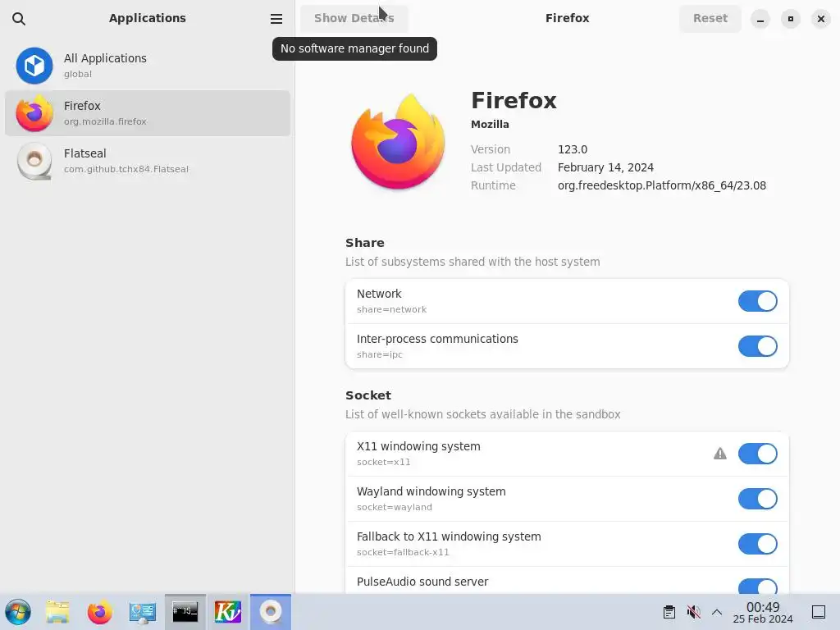This screenshot has height=630, width=840.
Task: Open the taskbar start menu
Action: [x=18, y=612]
